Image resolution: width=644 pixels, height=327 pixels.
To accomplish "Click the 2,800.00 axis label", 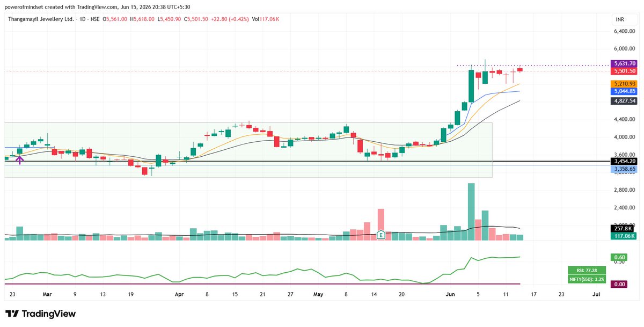I will pyautogui.click(x=625, y=190).
